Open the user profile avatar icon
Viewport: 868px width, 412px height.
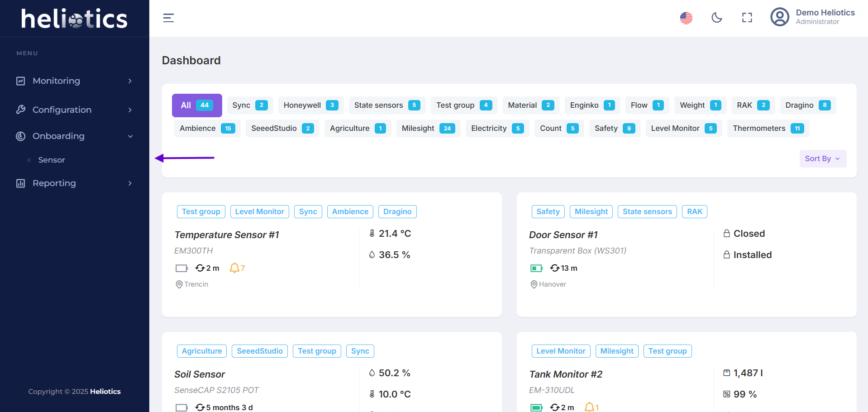click(x=780, y=17)
